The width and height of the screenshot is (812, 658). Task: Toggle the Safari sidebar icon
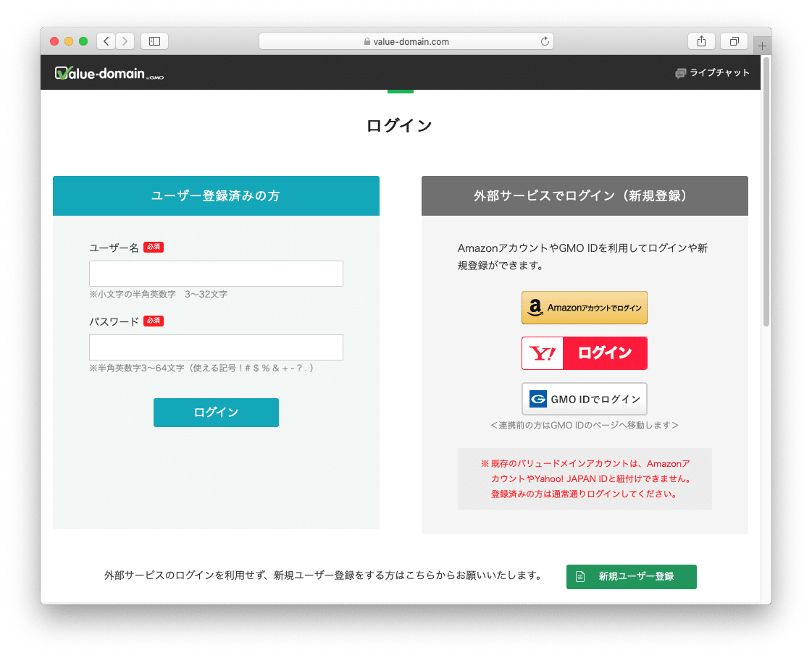click(x=154, y=41)
